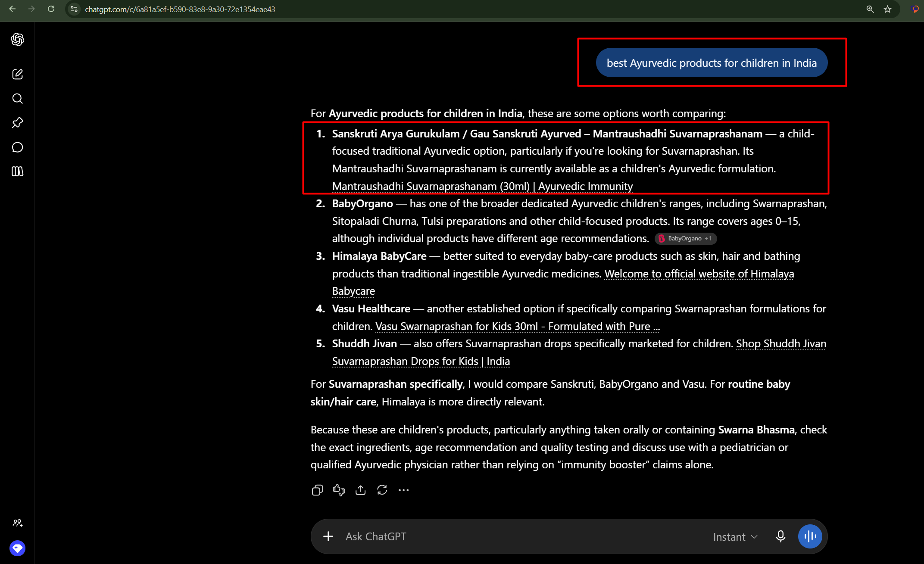This screenshot has height=564, width=924.
Task: Open more actions three-dot menu
Action: tap(403, 490)
